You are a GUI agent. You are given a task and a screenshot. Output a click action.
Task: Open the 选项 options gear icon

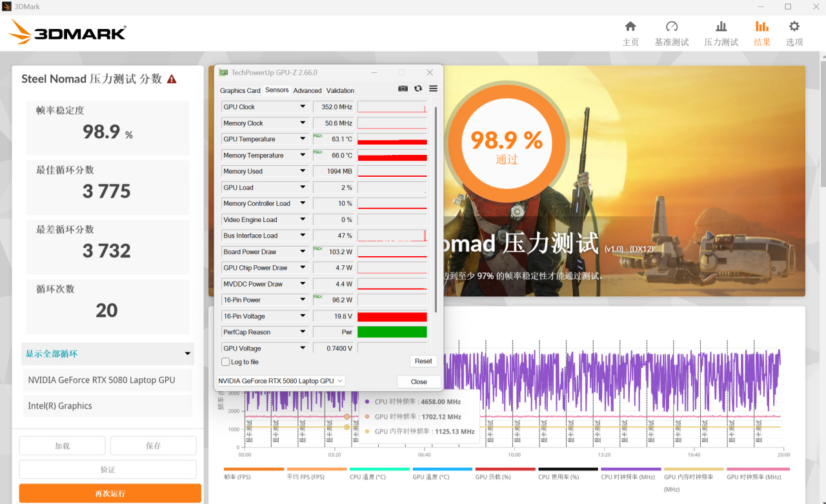pos(794,26)
